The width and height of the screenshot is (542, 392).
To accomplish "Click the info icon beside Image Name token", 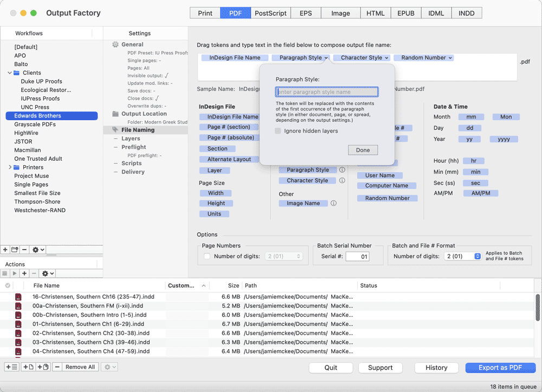I will pyautogui.click(x=333, y=203).
